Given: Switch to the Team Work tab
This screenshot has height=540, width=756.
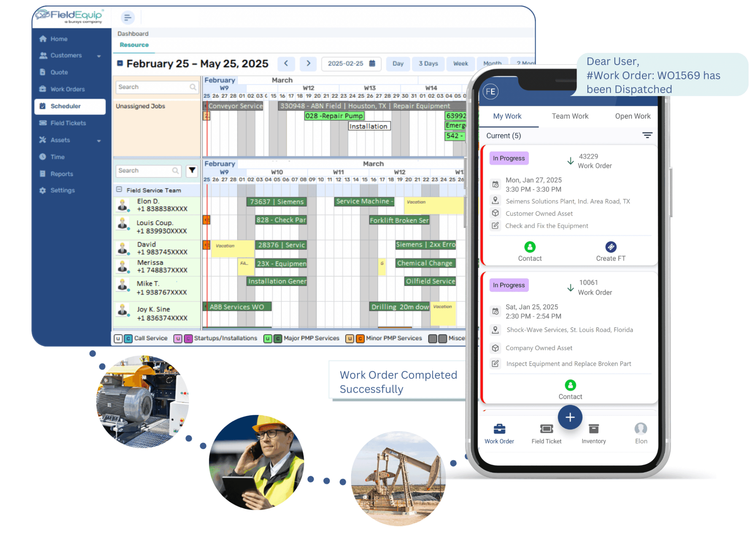Looking at the screenshot, I should (570, 116).
